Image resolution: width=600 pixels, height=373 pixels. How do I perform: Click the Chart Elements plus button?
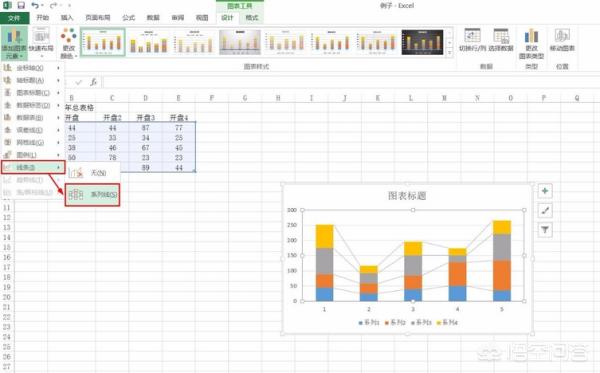[545, 191]
